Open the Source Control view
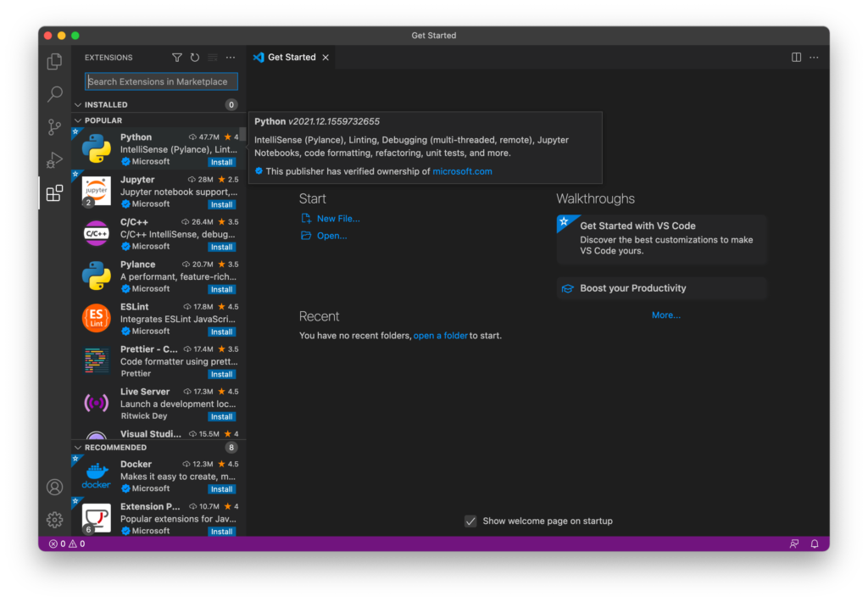 click(54, 127)
